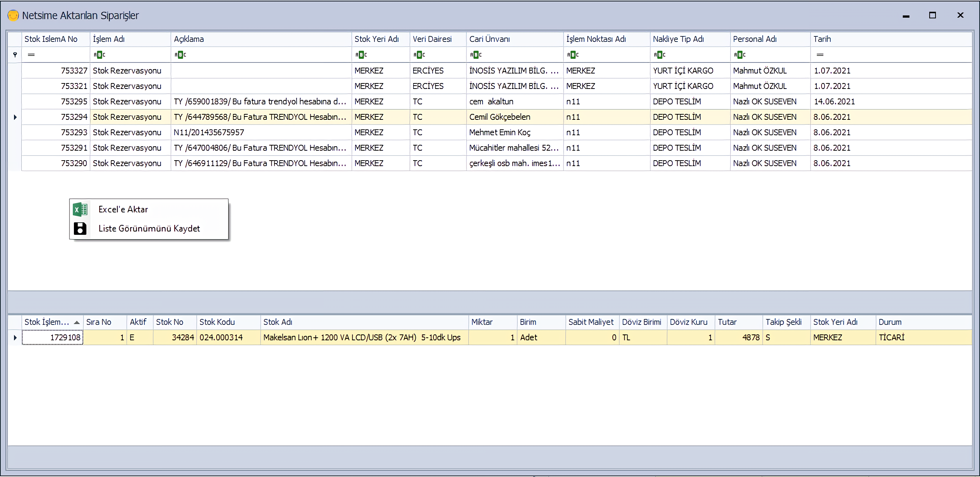Click ABC filter icon under Personal Adı
The image size is (980, 477).
(739, 55)
